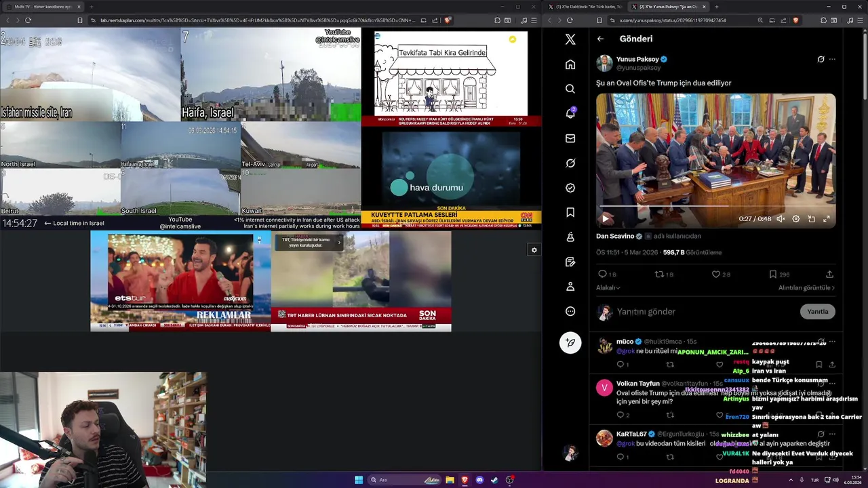868x488 pixels.
Task: Open Grok icon in X sidebar
Action: 570,163
